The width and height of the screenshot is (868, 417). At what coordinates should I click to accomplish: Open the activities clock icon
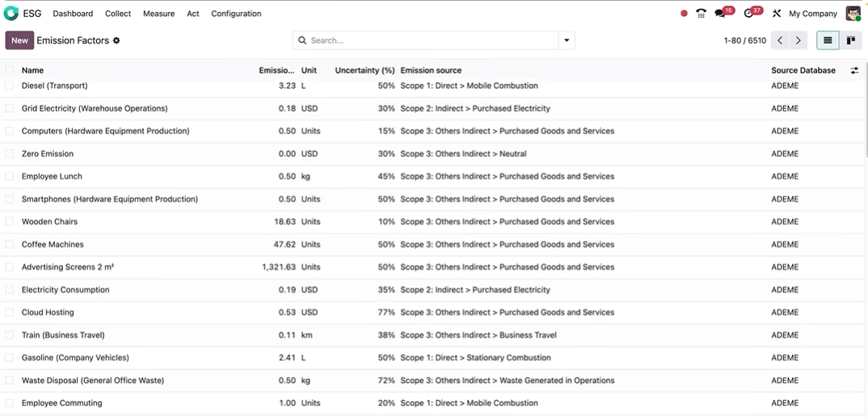[749, 14]
